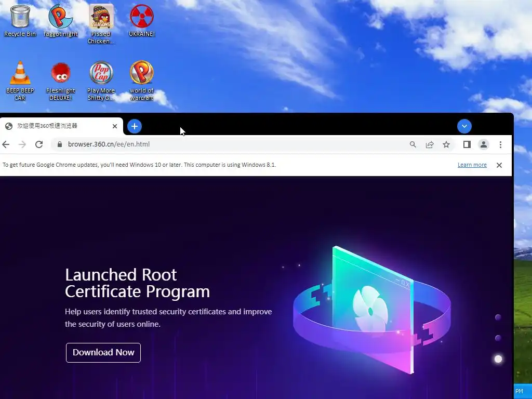Viewport: 532px width, 399px height.
Task: Click the tab's globe favicon
Action: pyautogui.click(x=9, y=126)
